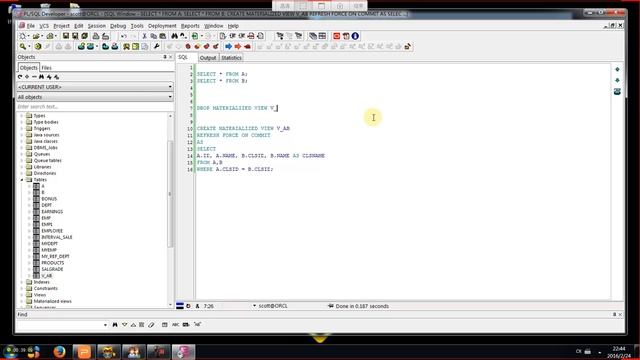The width and height of the screenshot is (640, 360).
Task: Click the Open file folder icon
Action: pos(36,36)
